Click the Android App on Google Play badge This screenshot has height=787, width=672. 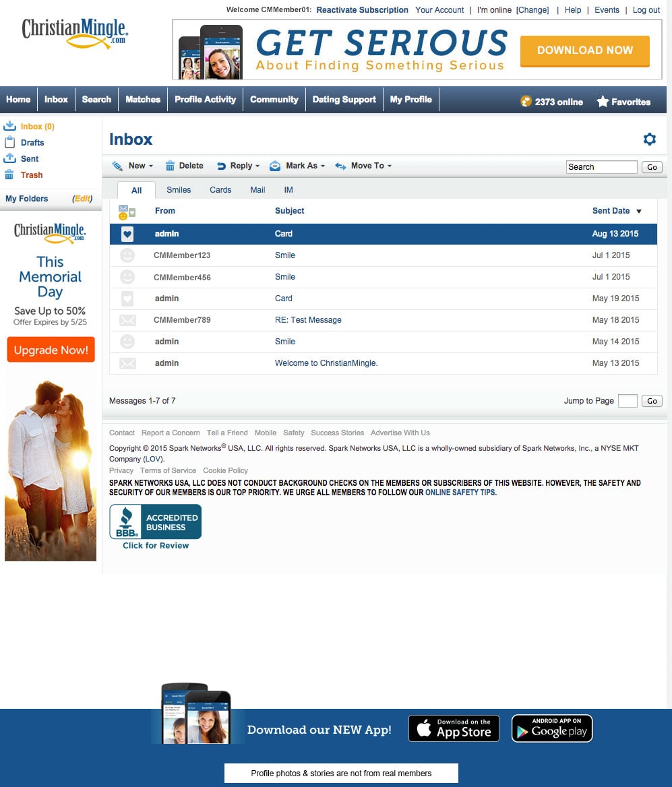click(x=552, y=728)
